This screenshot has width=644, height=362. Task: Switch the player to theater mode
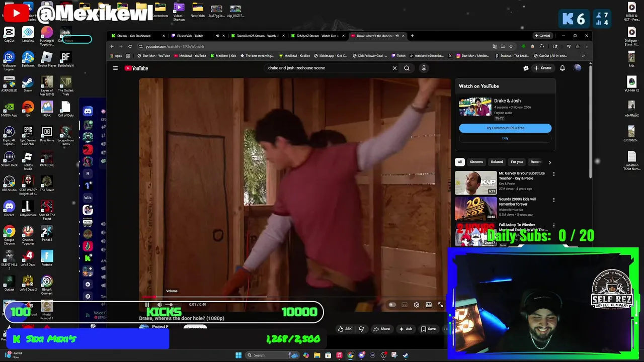429,305
